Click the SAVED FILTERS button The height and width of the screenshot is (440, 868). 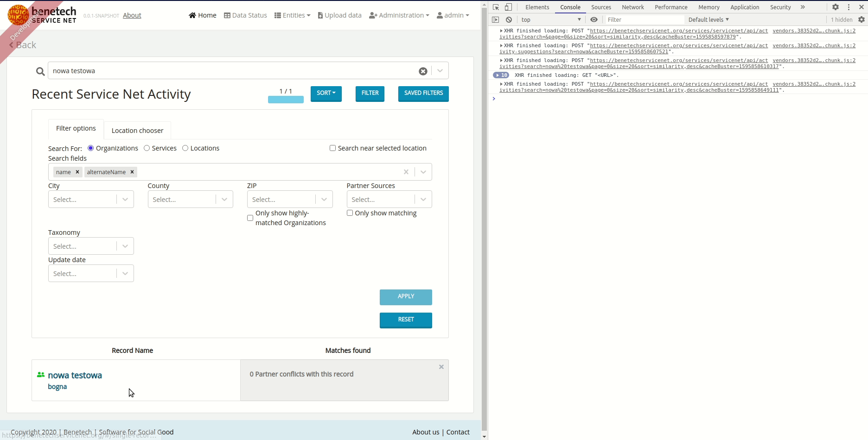click(x=423, y=94)
